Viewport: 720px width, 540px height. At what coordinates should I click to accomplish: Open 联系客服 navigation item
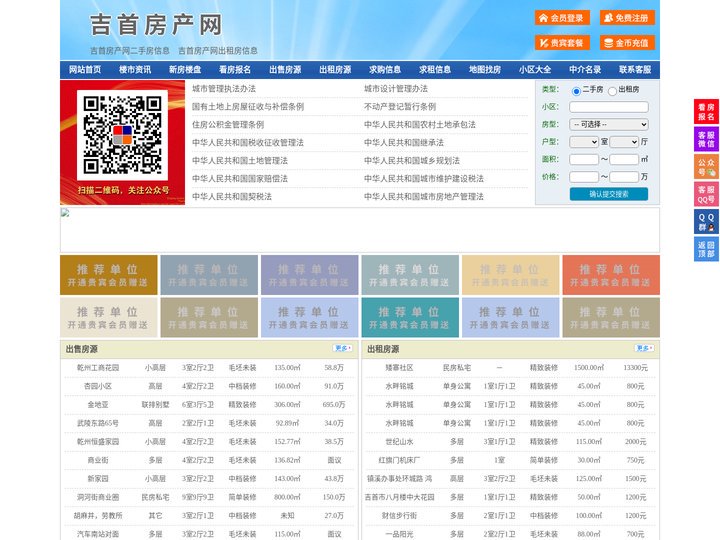pos(635,69)
